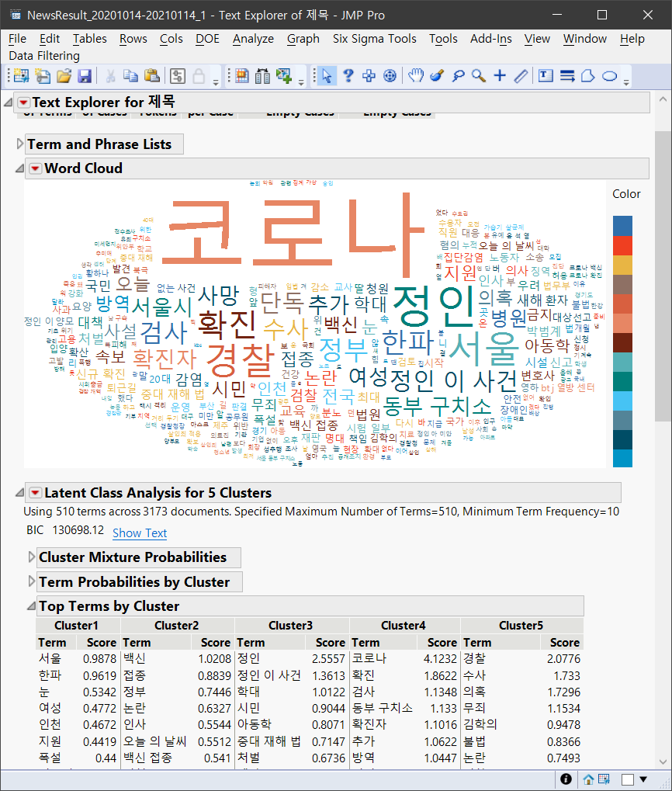
Task: Click the Paste clipboard icon
Action: (x=152, y=76)
